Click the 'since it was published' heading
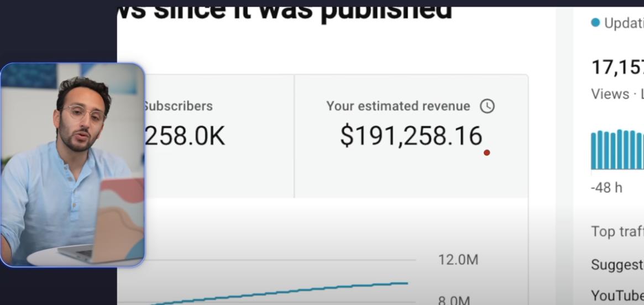This screenshot has height=305, width=644. (285, 11)
